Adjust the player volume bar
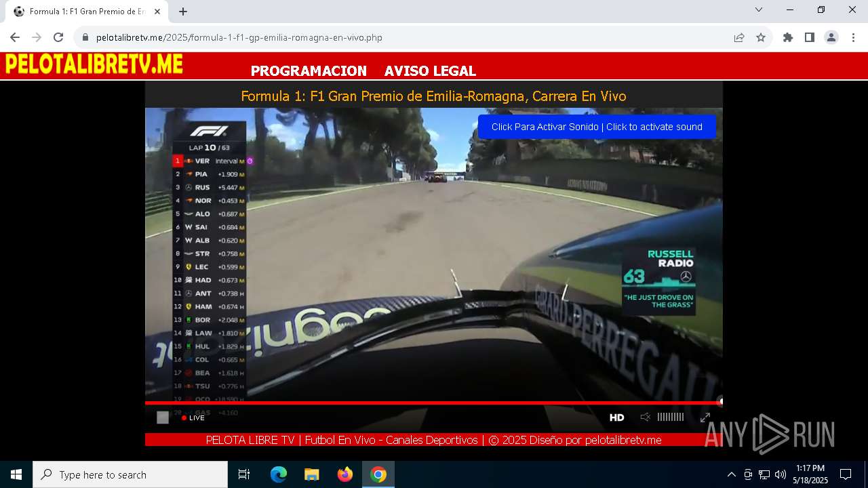The image size is (868, 488). pyautogui.click(x=671, y=418)
